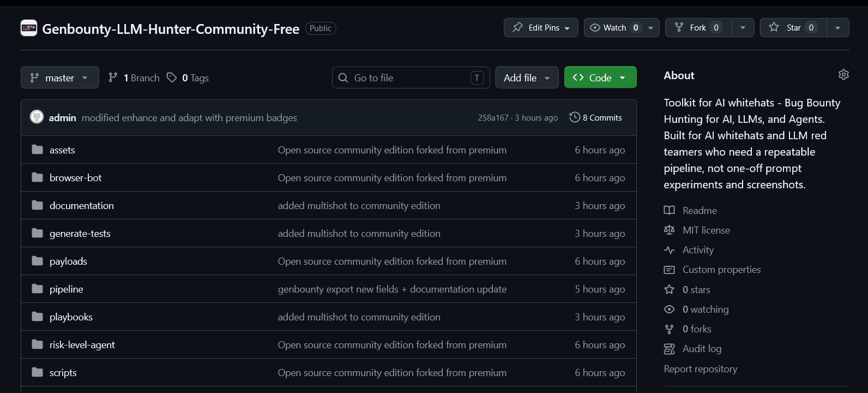868x393 pixels.
Task: Click the eye icon next to 0 watching
Action: (669, 309)
